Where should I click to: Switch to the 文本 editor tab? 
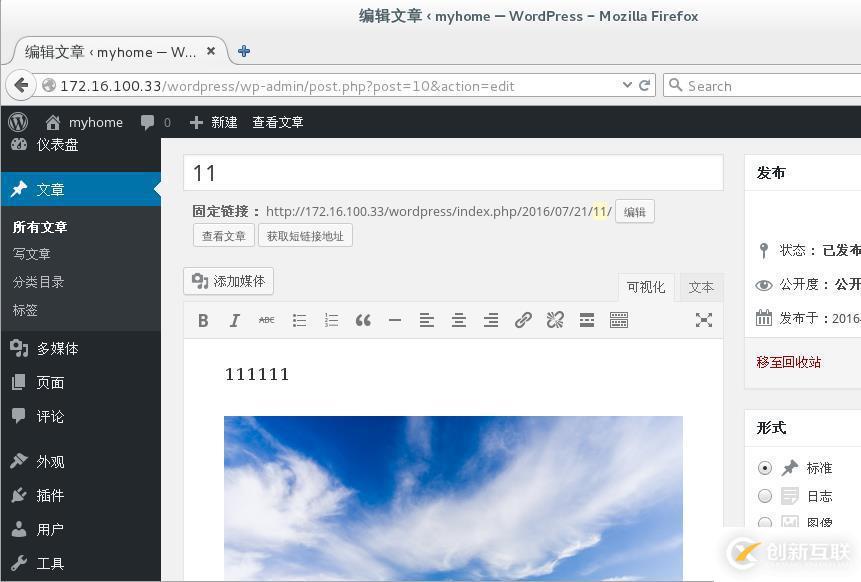[700, 287]
